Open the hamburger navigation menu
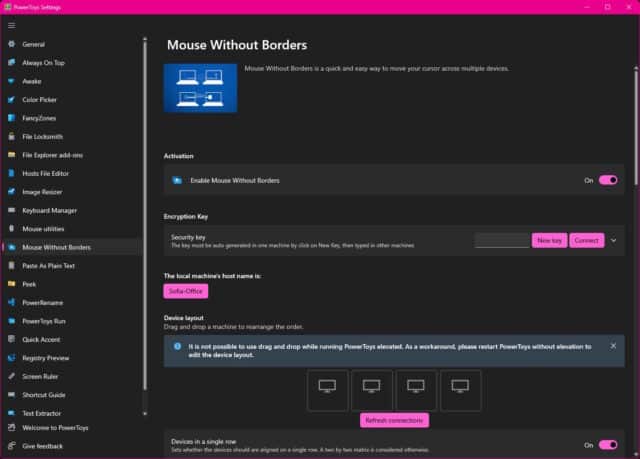This screenshot has height=459, width=640. [x=11, y=25]
